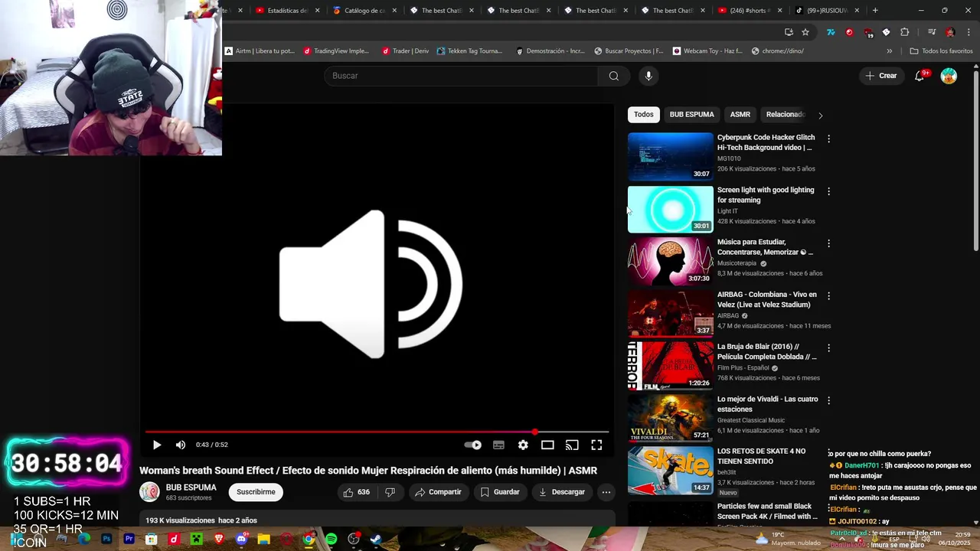This screenshot has height=551, width=980.
Task: Start voice search with the microphone icon
Action: click(648, 76)
